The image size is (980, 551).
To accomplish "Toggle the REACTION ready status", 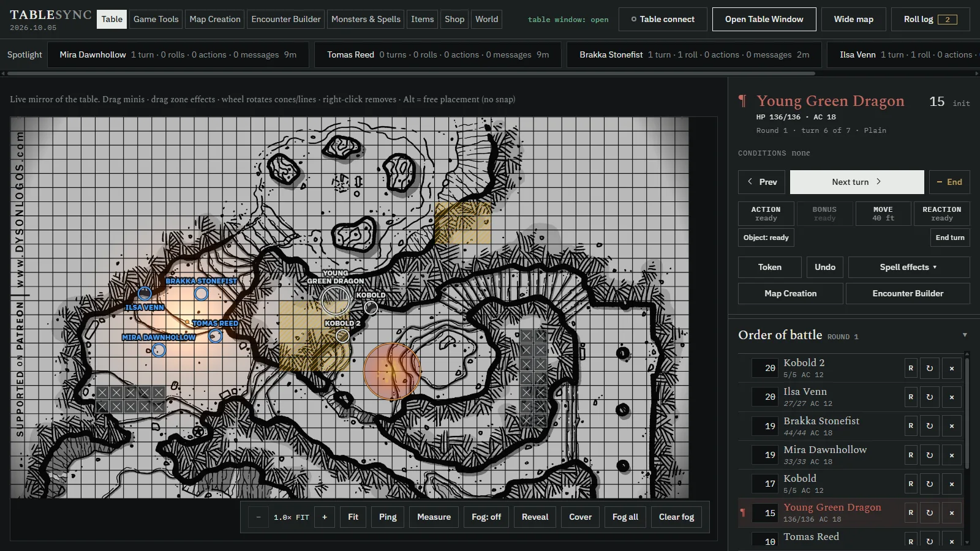I will pos(942,214).
